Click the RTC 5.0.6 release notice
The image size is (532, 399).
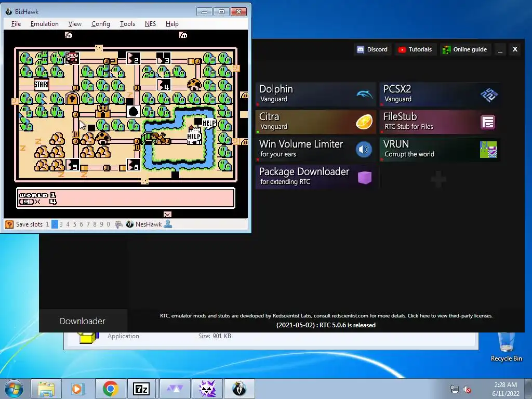326,325
